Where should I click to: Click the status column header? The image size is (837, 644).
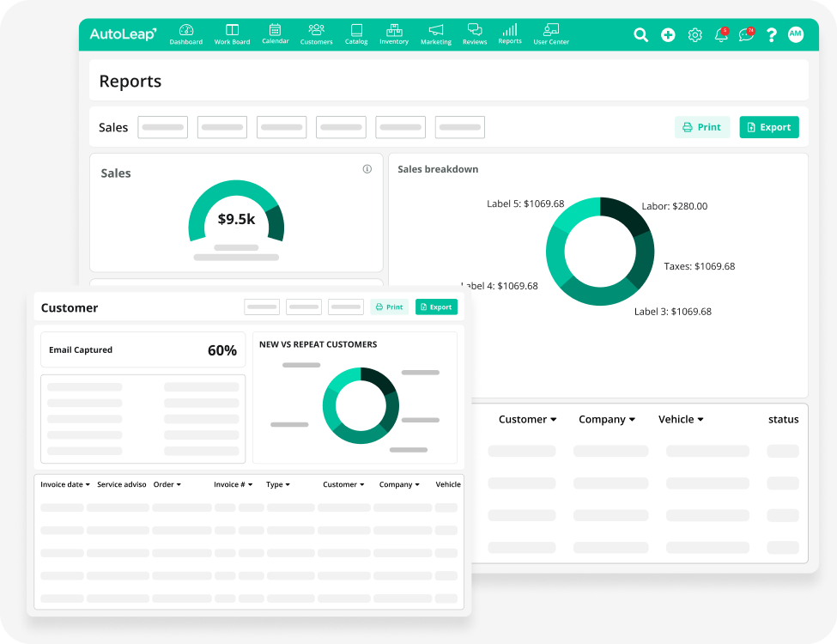coord(783,419)
